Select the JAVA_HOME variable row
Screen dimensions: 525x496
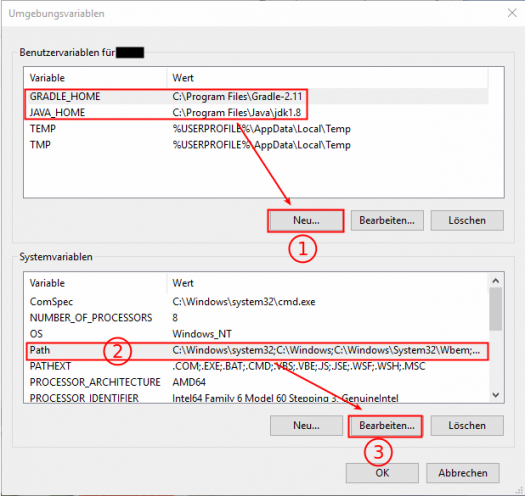pyautogui.click(x=256, y=113)
